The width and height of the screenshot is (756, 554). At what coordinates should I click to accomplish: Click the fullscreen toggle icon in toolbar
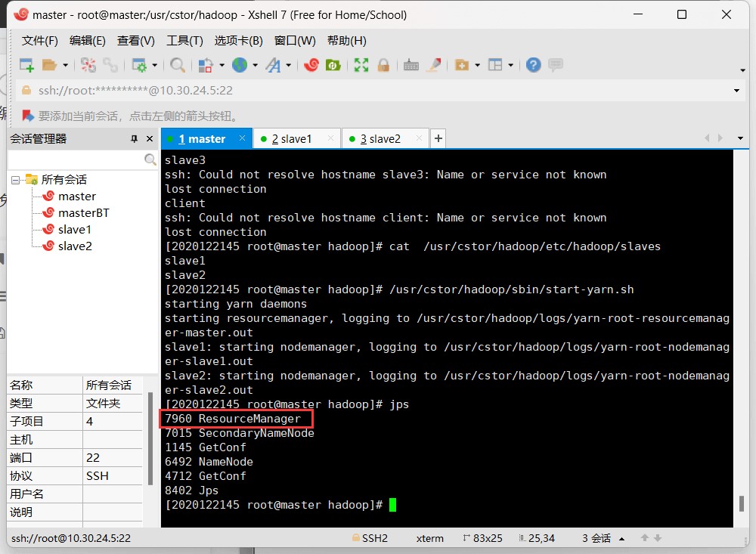tap(361, 66)
